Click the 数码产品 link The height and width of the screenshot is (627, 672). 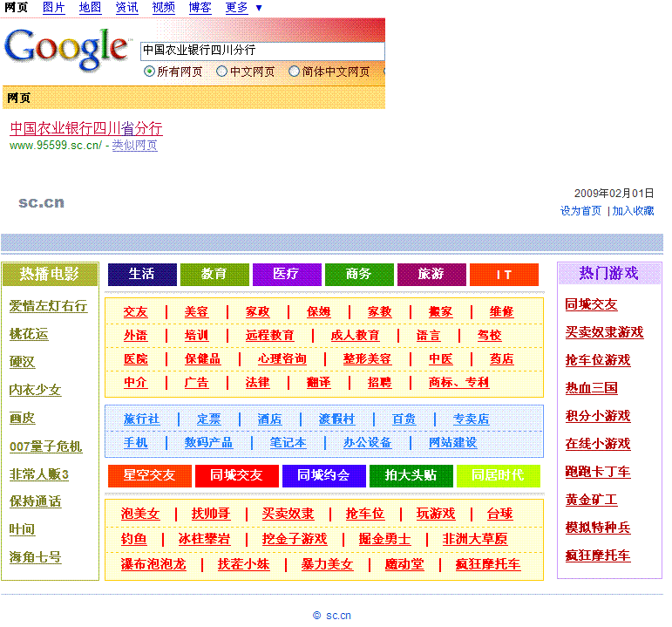208,443
